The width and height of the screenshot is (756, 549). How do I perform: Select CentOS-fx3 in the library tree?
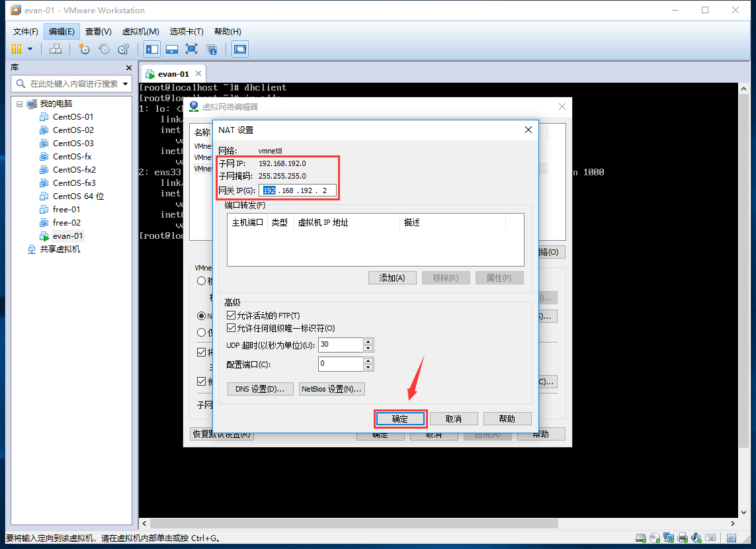(74, 183)
